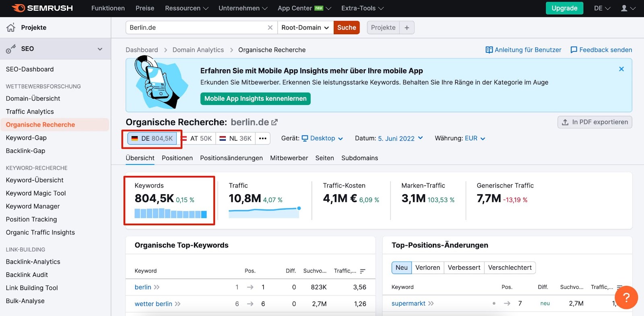This screenshot has height=316, width=644.
Task: Clear the Berlin.de search field
Action: click(x=270, y=27)
